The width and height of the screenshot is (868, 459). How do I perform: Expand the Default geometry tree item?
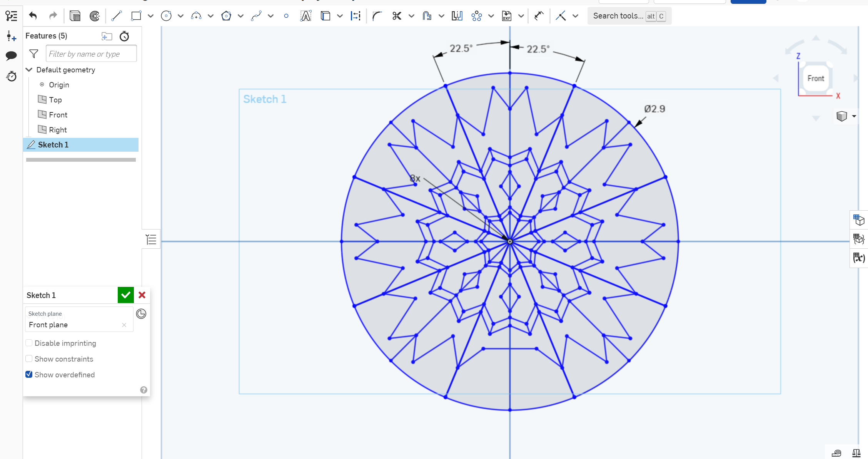pos(29,70)
